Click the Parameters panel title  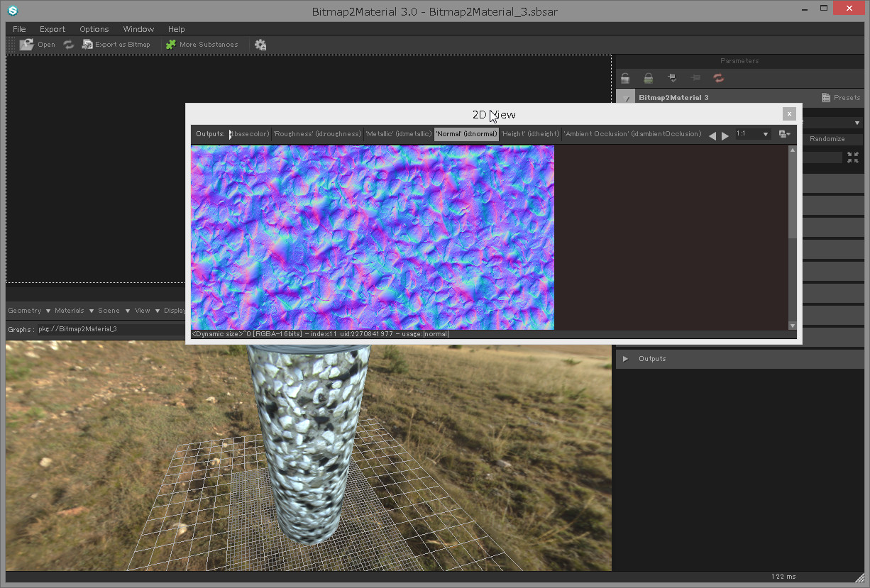(739, 61)
